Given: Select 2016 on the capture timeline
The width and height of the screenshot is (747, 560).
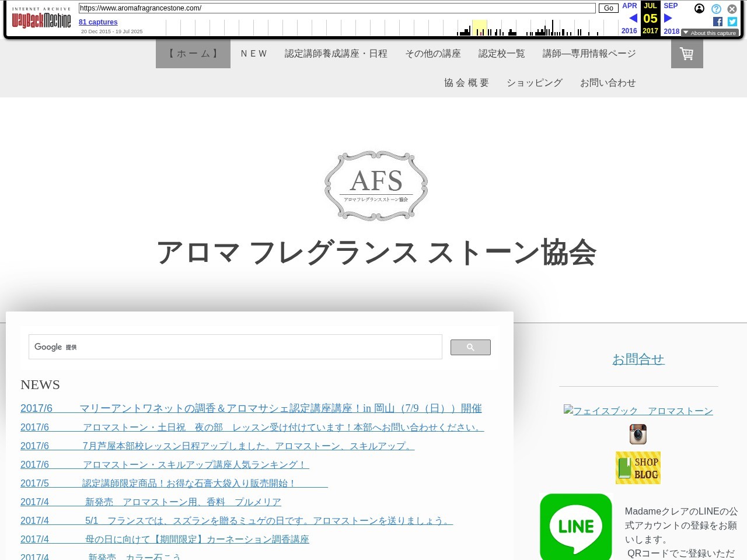Looking at the screenshot, I should (x=629, y=31).
